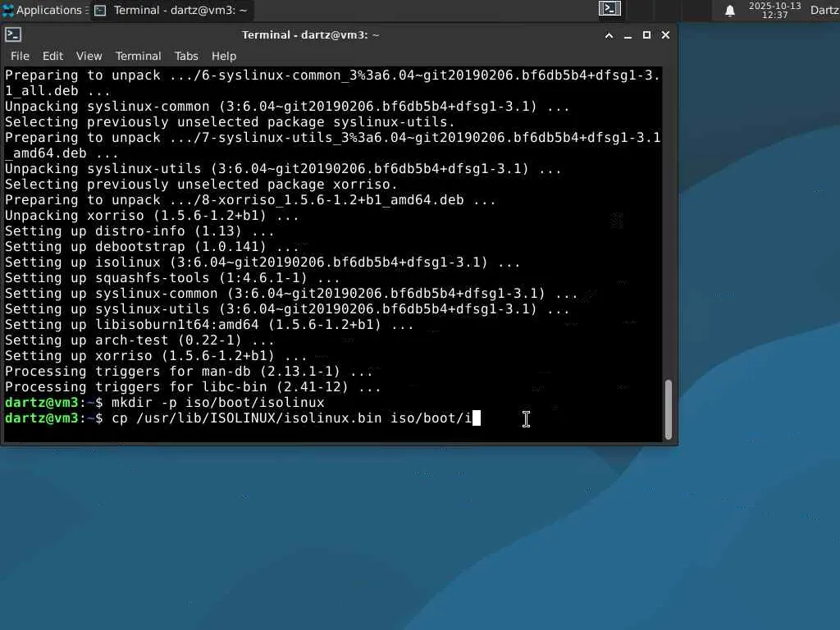This screenshot has height=630, width=840.
Task: Click 'Processing triggers for man-db (2.13.1-1)' line
Action: coord(189,372)
